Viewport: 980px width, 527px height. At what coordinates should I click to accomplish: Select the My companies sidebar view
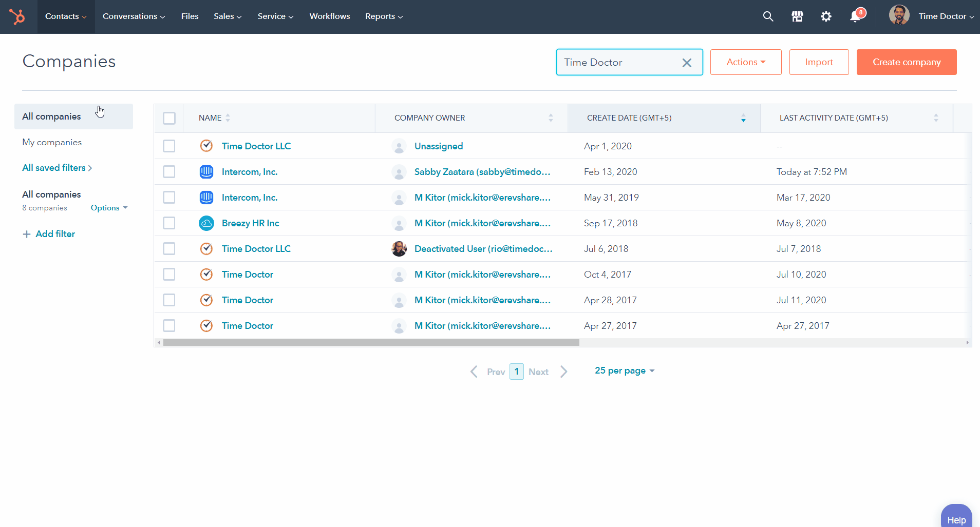[52, 142]
